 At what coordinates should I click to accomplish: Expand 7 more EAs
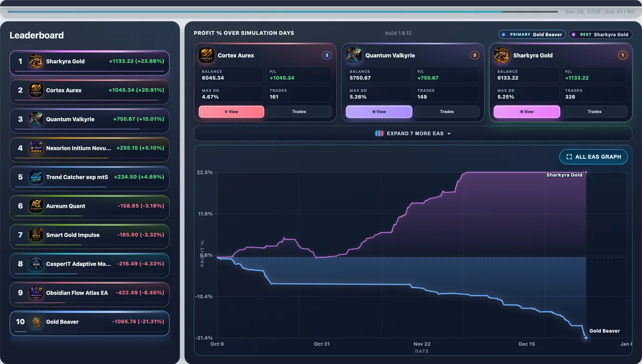(413, 134)
